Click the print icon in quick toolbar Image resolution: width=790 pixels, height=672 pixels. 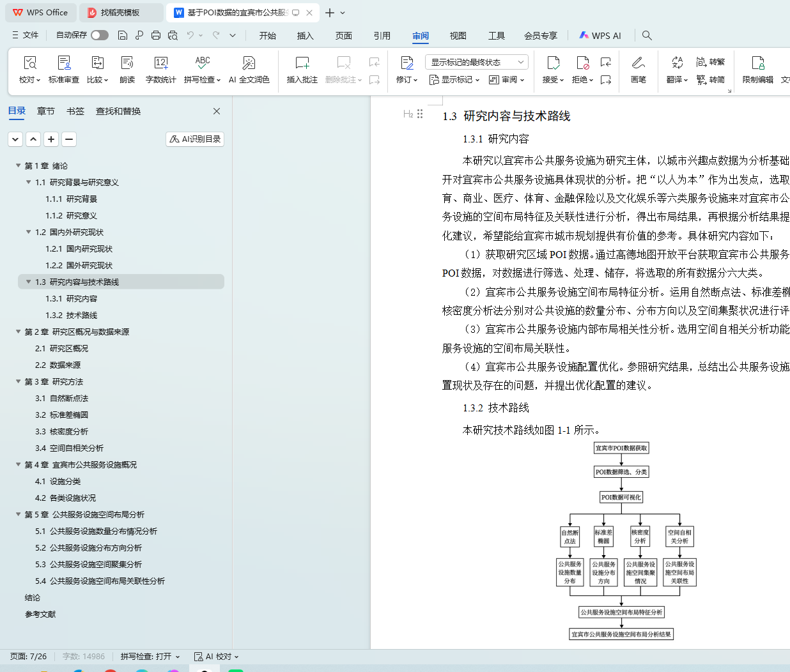pos(156,35)
